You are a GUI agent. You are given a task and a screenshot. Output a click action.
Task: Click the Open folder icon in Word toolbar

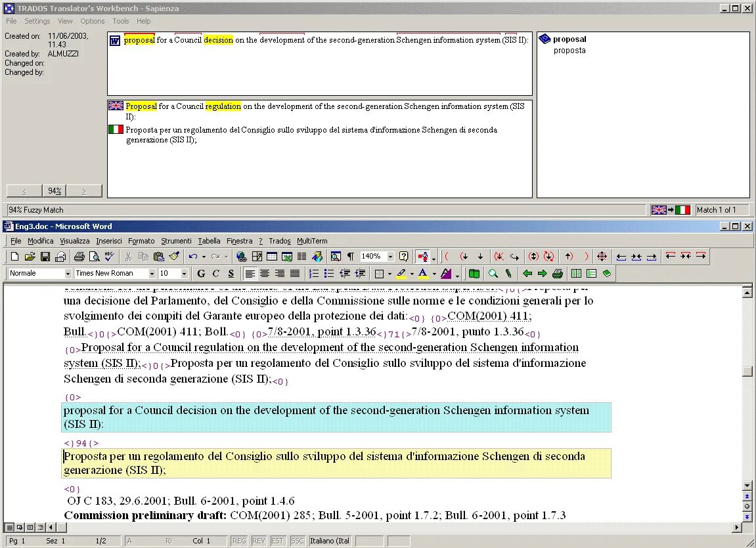(30, 257)
